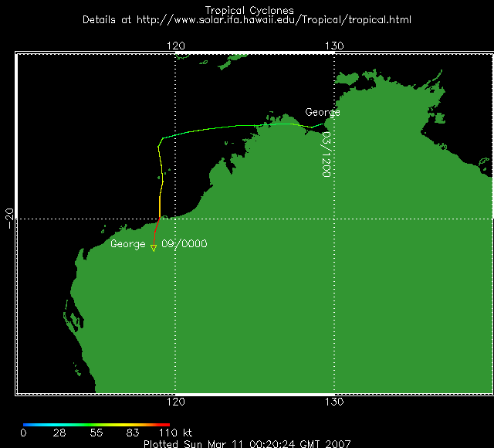
Task: Click the 28 value on the legend
Action: [59, 433]
